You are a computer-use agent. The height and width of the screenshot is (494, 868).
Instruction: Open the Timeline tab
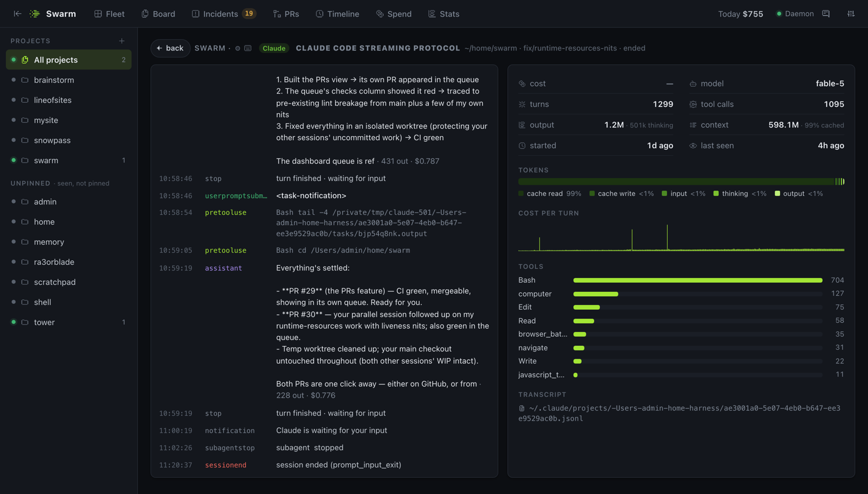(337, 14)
